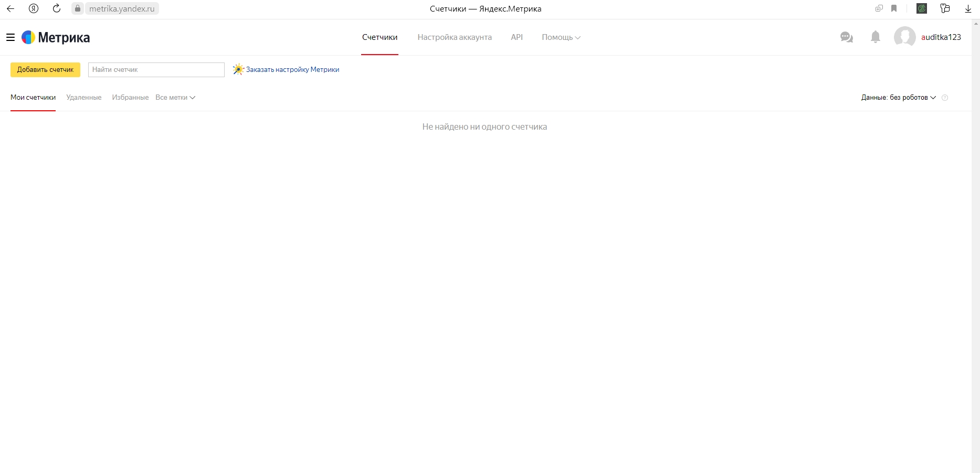Image resolution: width=980 pixels, height=473 pixels.
Task: Click the auditka123 profile avatar
Action: pyautogui.click(x=904, y=37)
